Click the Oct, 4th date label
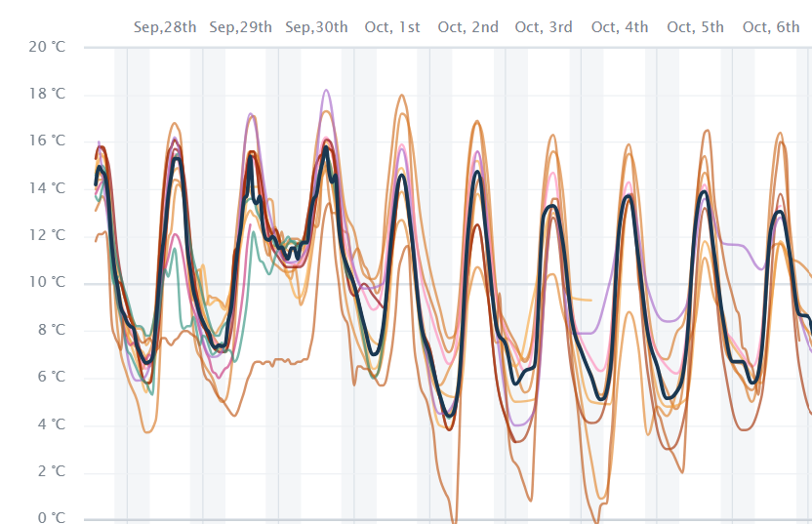The height and width of the screenshot is (524, 812). pos(620,27)
